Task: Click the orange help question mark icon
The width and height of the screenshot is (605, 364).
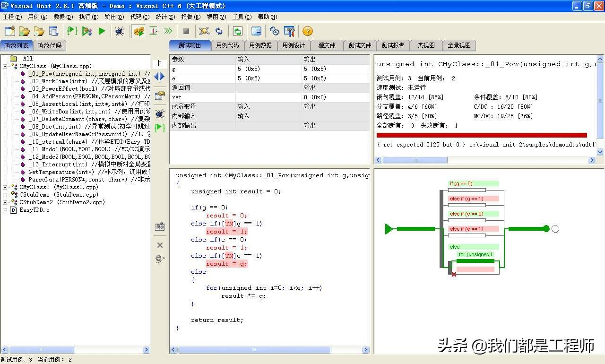Action: click(x=308, y=31)
